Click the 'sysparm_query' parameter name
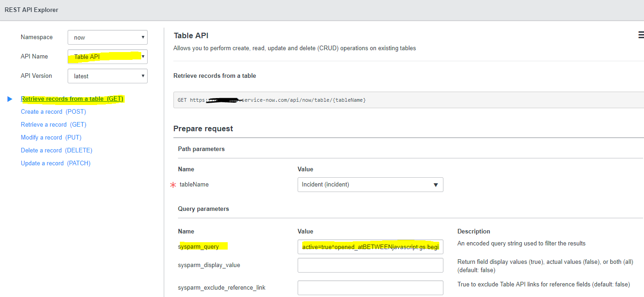 [x=198, y=247]
